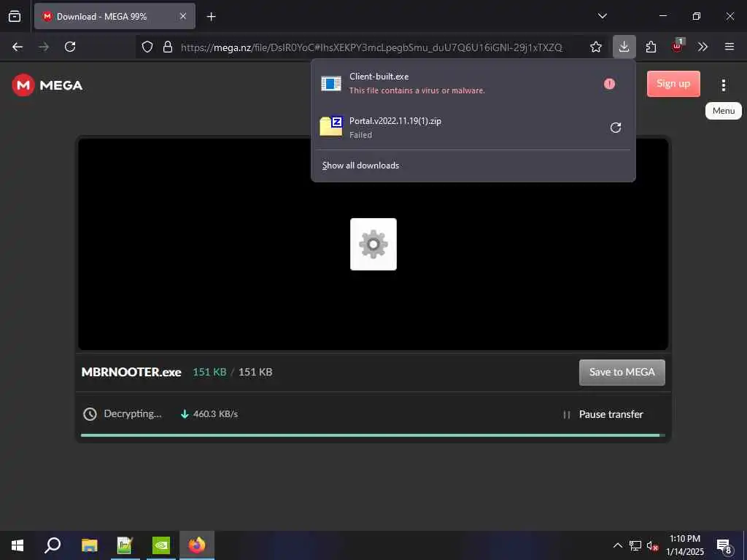Open clock and date 1:10 PM

(x=685, y=545)
